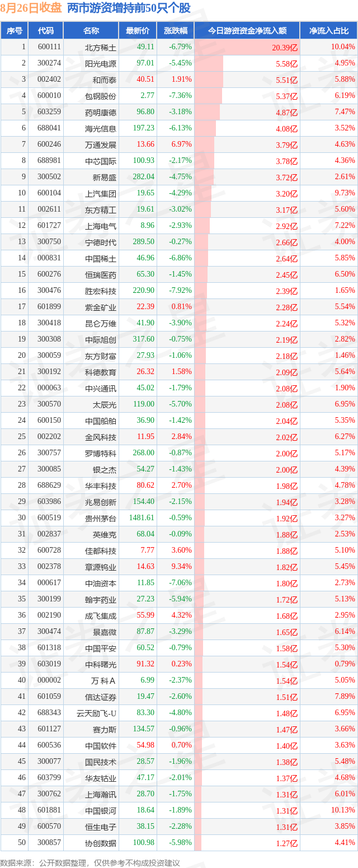Click the 今日游资资金净流入额 column header
358x868 pixels.
pyautogui.click(x=247, y=31)
